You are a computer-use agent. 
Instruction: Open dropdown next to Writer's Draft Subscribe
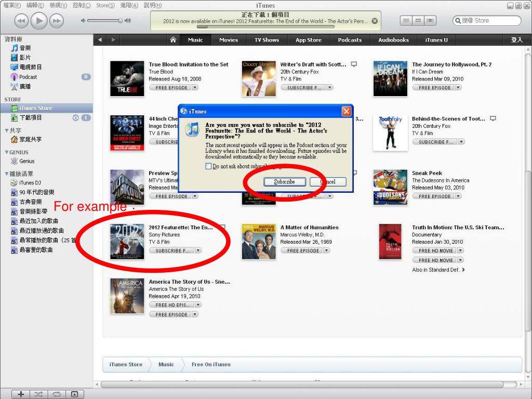click(330, 87)
